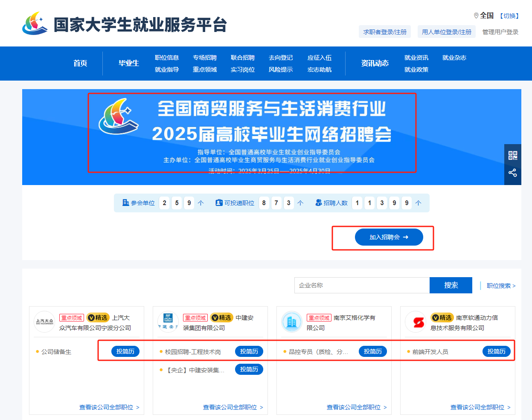The image size is (532, 420).
Task: Click the 国家大学生就业服务平台 site title
Action: click(x=140, y=25)
